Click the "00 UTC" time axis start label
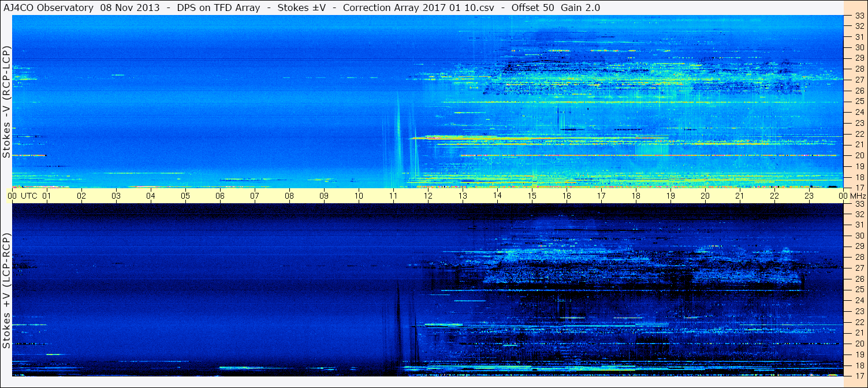Viewport: 868px width, 388px height. 23,196
